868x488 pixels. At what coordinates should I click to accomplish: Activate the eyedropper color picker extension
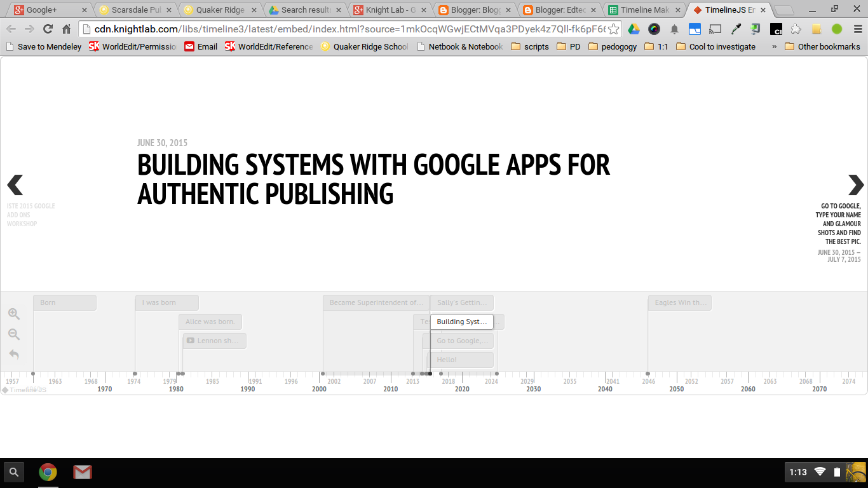736,29
